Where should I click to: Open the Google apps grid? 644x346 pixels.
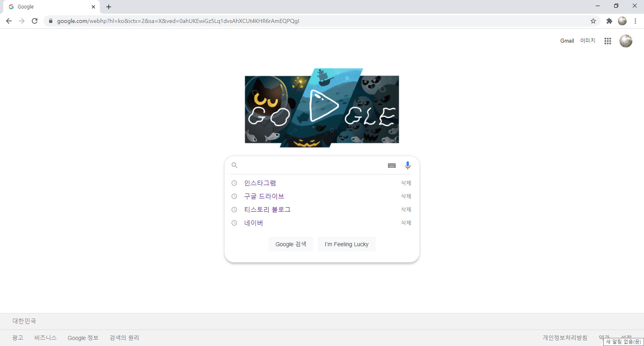click(x=608, y=41)
